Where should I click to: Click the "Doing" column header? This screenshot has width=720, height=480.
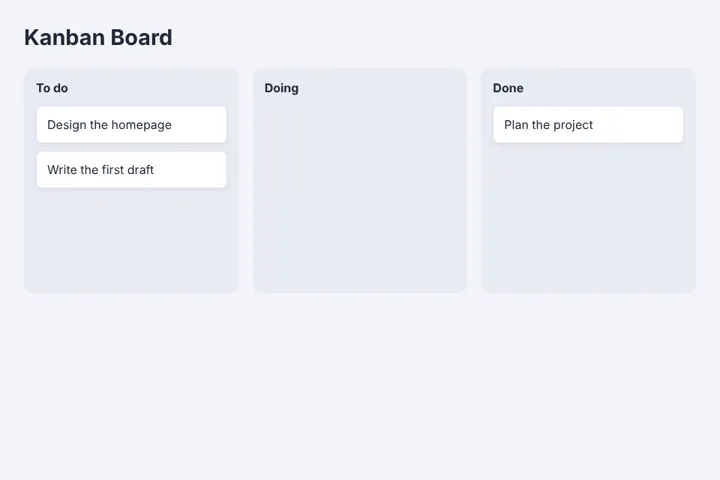coord(281,88)
